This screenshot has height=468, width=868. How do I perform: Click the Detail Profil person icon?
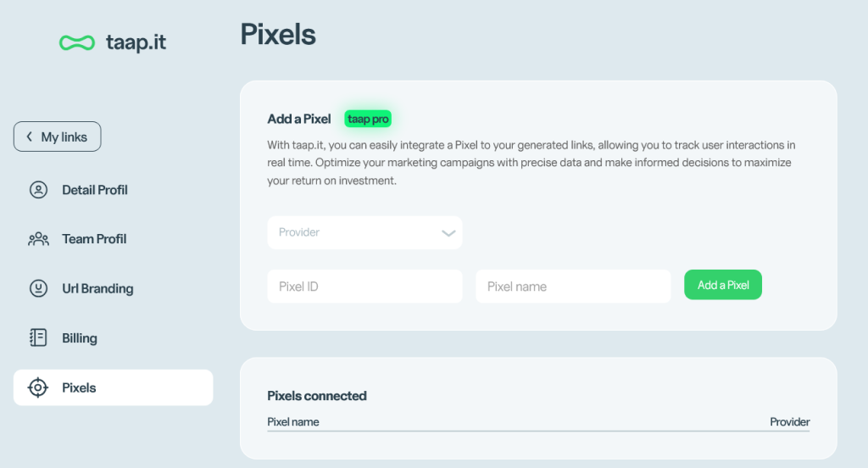[x=38, y=190]
